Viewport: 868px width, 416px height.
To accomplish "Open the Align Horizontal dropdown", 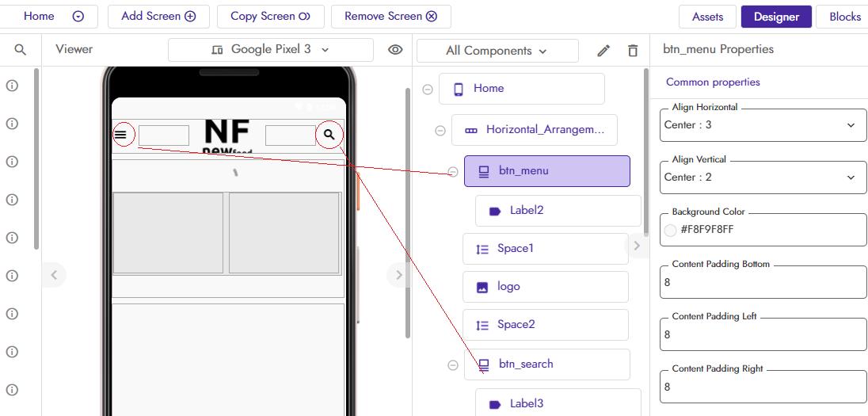I will 763,125.
